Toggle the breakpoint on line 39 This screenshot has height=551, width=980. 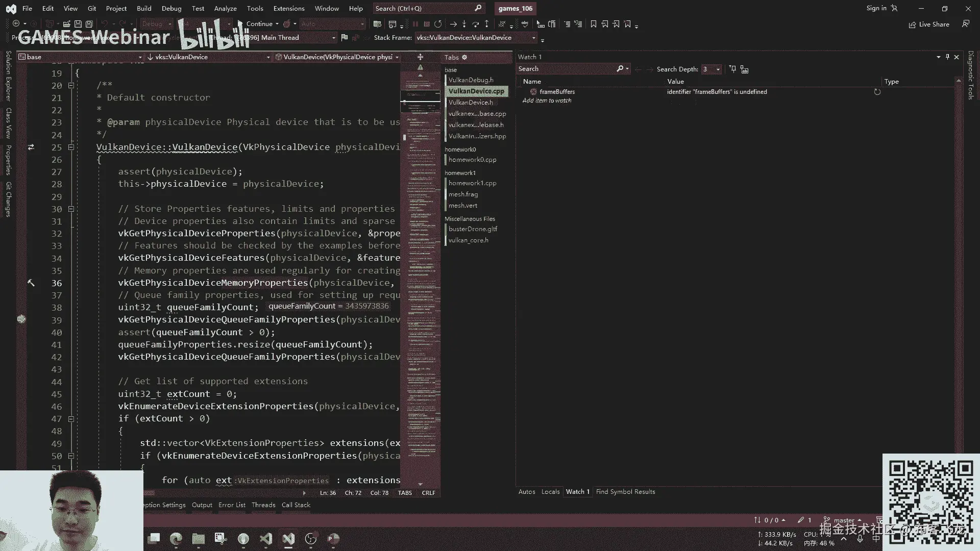(x=21, y=319)
